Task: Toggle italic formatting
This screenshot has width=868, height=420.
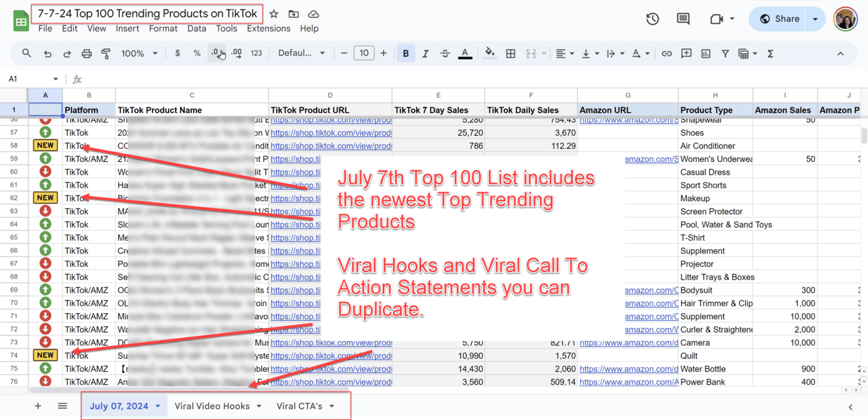Action: (425, 54)
